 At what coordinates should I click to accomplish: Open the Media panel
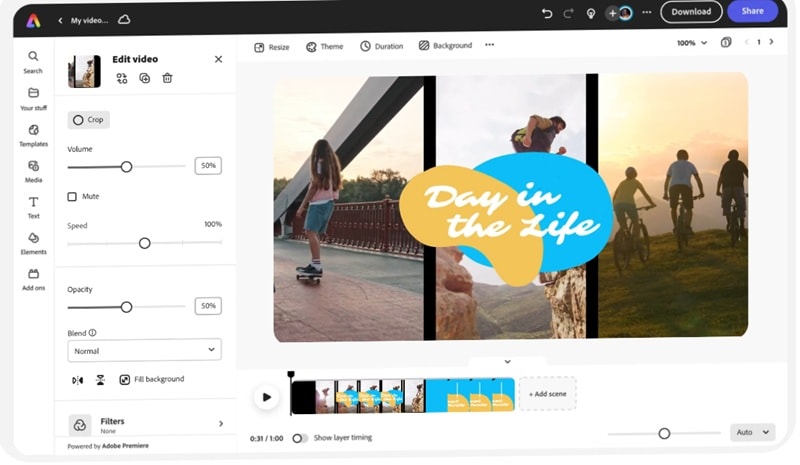tap(33, 172)
